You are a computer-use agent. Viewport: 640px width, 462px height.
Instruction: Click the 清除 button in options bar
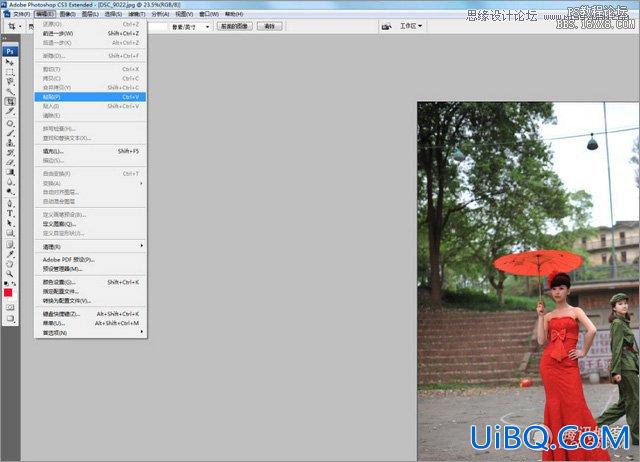tap(269, 27)
